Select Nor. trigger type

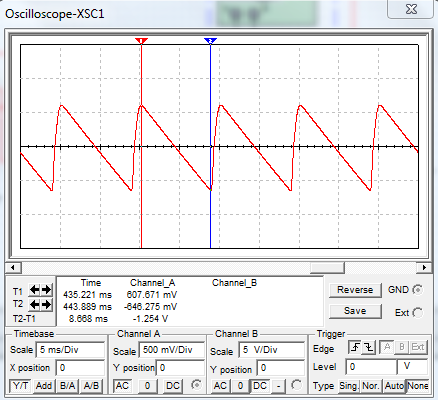371,386
